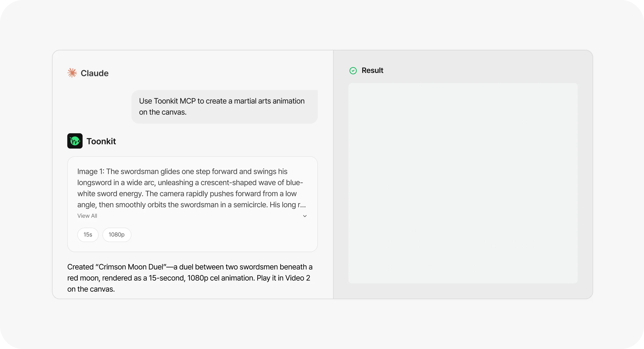Click the Toonkit heading label
The image size is (644, 349).
[101, 141]
